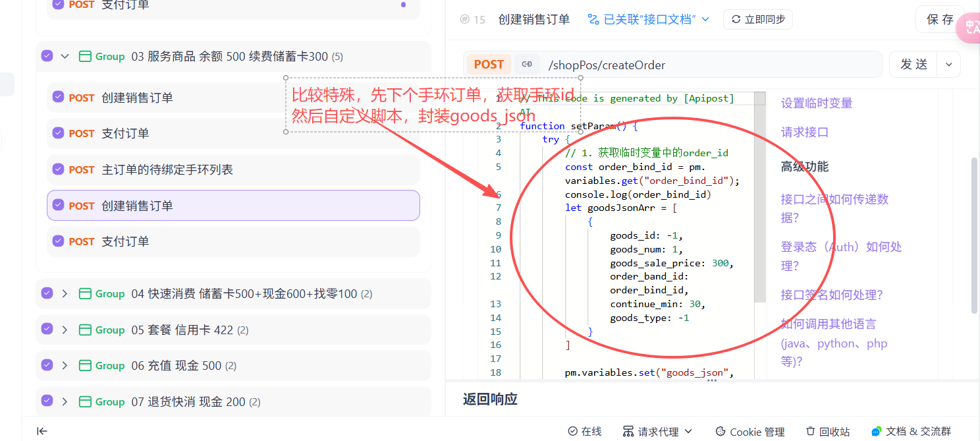980x441 pixels.
Task: Collapse the Group 03 服务商品 folder
Action: coord(65,57)
